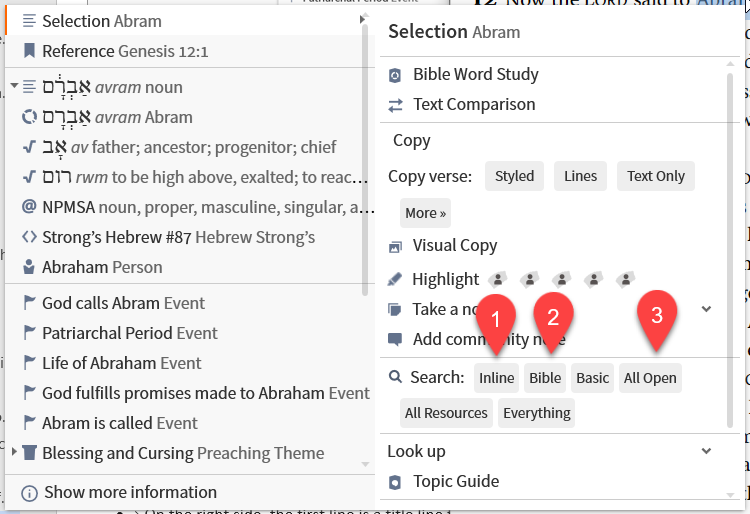Click the Visual Copy icon
This screenshot has height=514, width=750.
(x=395, y=247)
